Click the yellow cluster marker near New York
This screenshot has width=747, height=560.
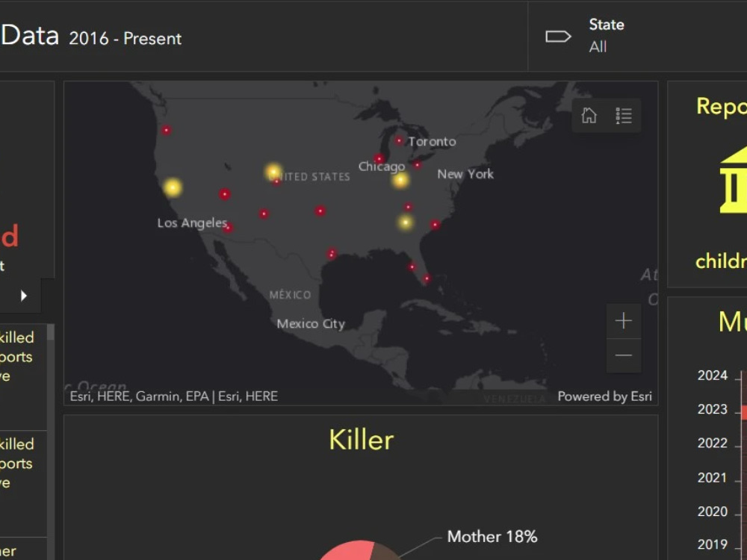point(400,179)
